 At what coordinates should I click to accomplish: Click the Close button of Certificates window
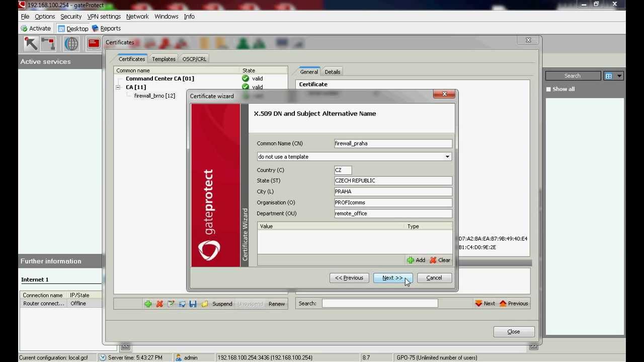click(x=514, y=332)
